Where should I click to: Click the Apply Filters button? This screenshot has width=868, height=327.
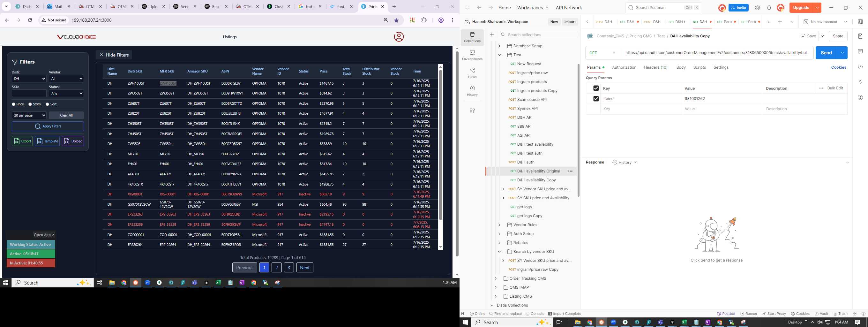48,126
